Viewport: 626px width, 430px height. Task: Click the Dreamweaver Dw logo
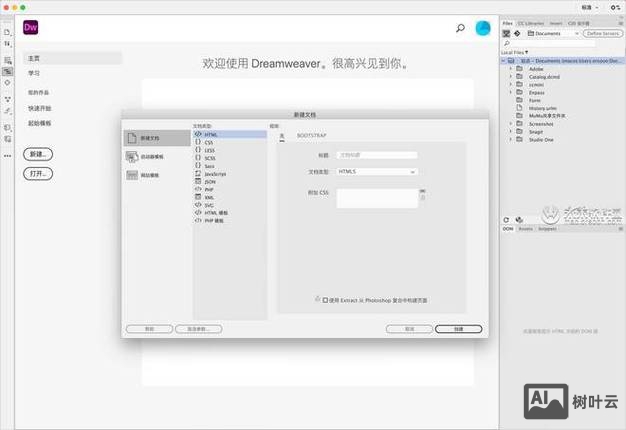click(30, 28)
